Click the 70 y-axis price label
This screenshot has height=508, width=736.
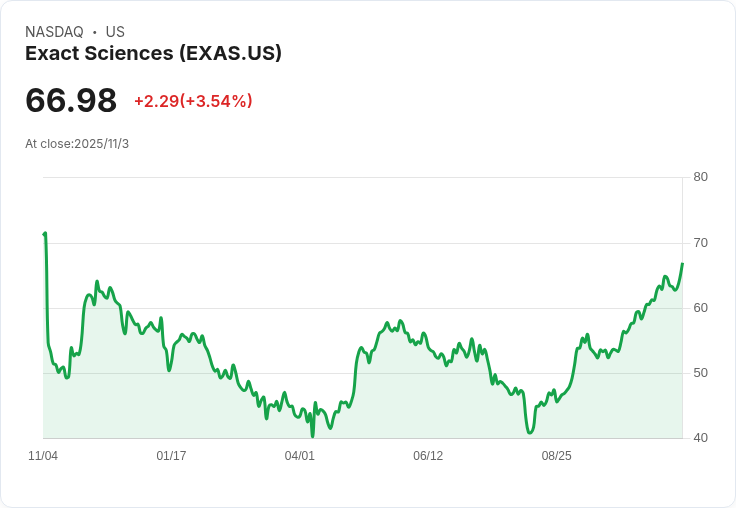tap(700, 243)
